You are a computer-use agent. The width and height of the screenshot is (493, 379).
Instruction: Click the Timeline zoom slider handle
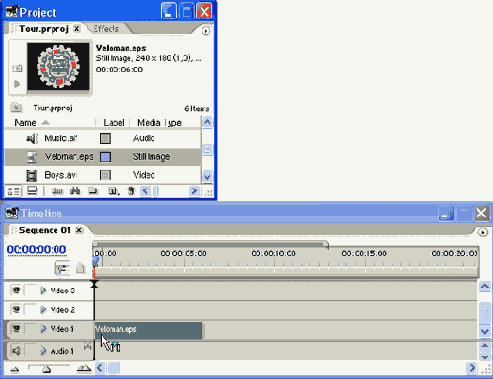click(47, 369)
